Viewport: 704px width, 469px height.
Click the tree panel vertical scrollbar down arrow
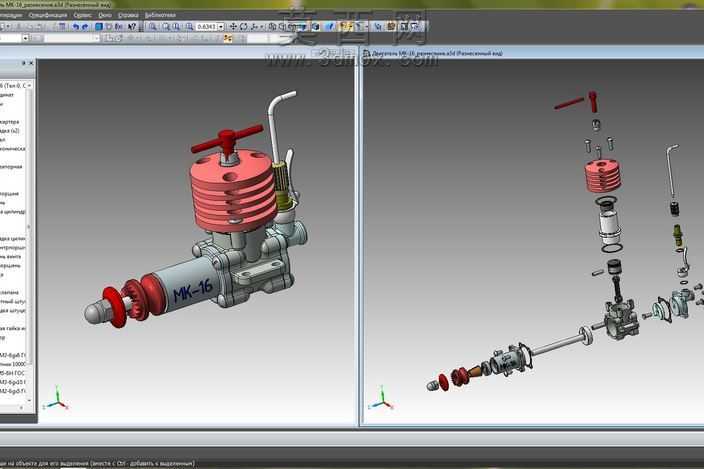[x=30, y=400]
